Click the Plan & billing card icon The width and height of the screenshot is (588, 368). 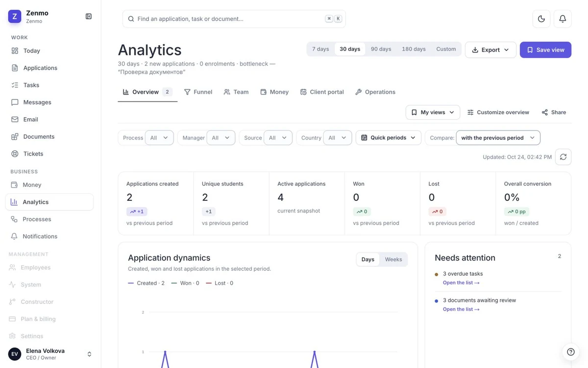point(12,319)
